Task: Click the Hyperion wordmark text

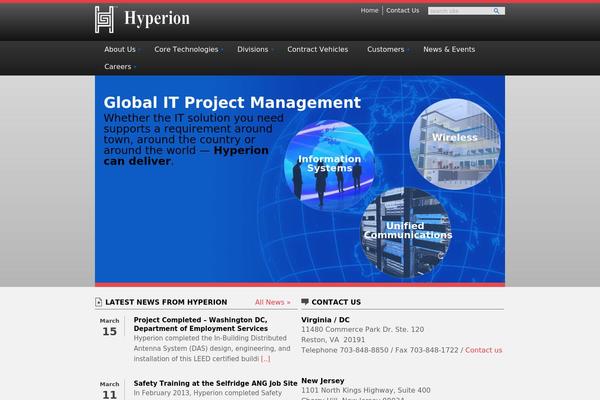Action: click(157, 18)
